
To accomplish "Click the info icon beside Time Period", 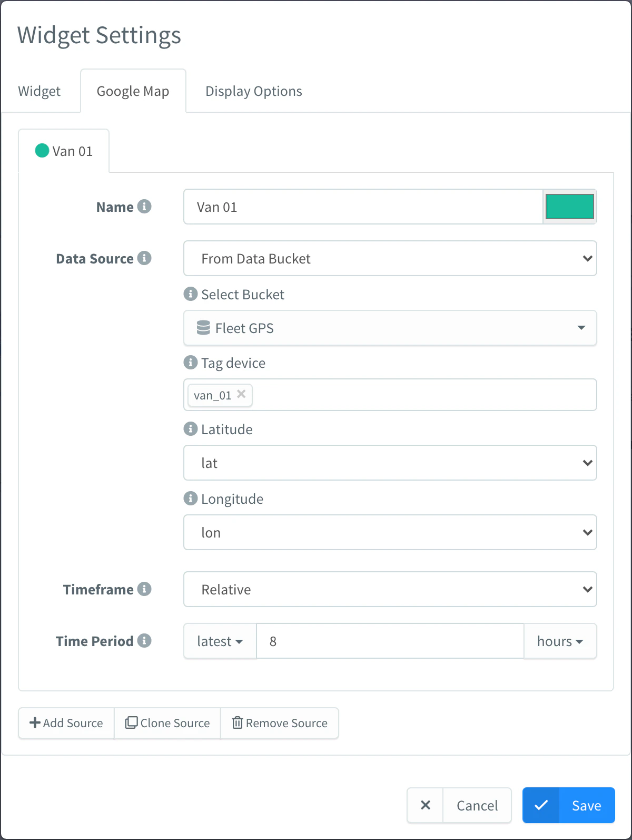I will click(x=144, y=641).
